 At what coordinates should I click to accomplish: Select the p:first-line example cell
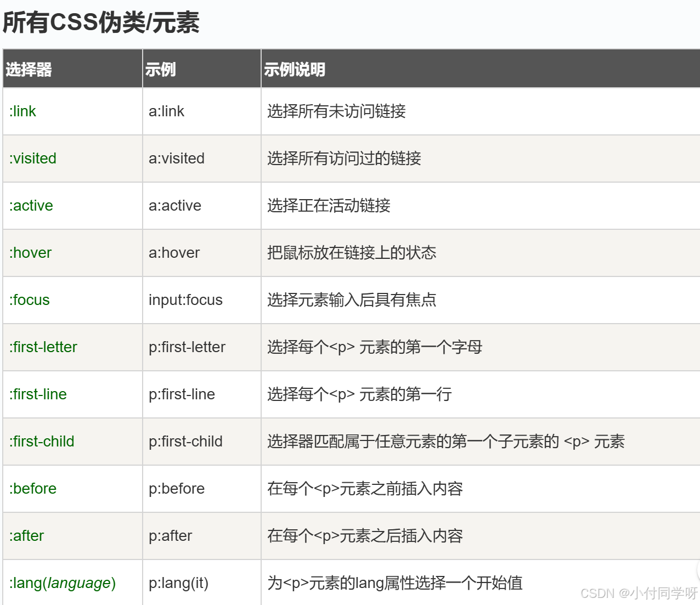click(x=202, y=394)
